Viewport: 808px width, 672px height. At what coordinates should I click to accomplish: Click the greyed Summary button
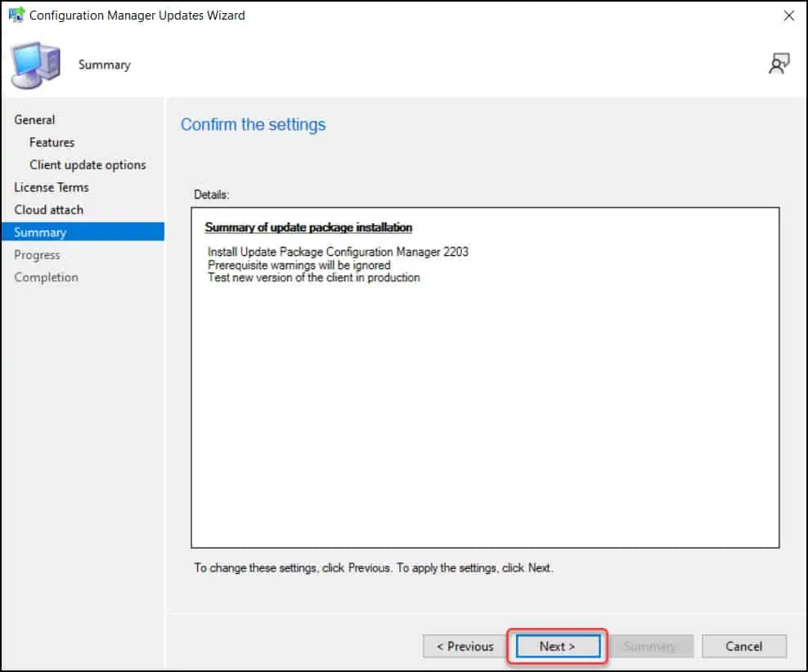pyautogui.click(x=651, y=646)
